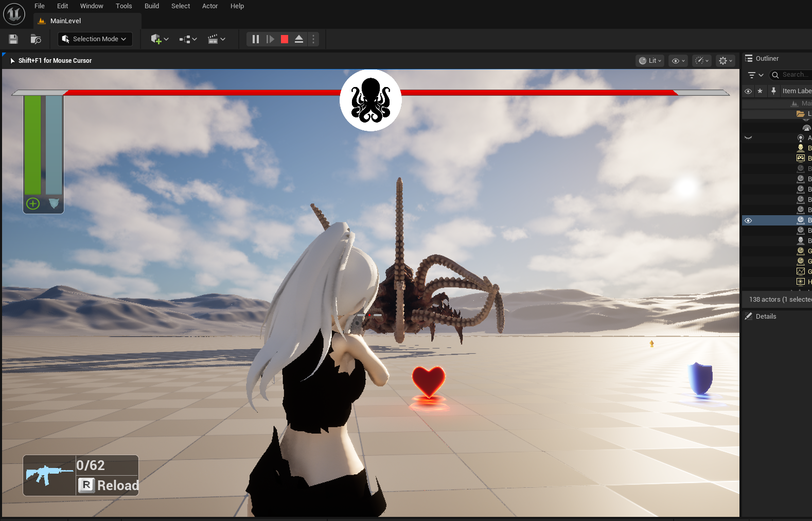Viewport: 812px width, 521px height.
Task: Eject from the player controller
Action: (299, 39)
